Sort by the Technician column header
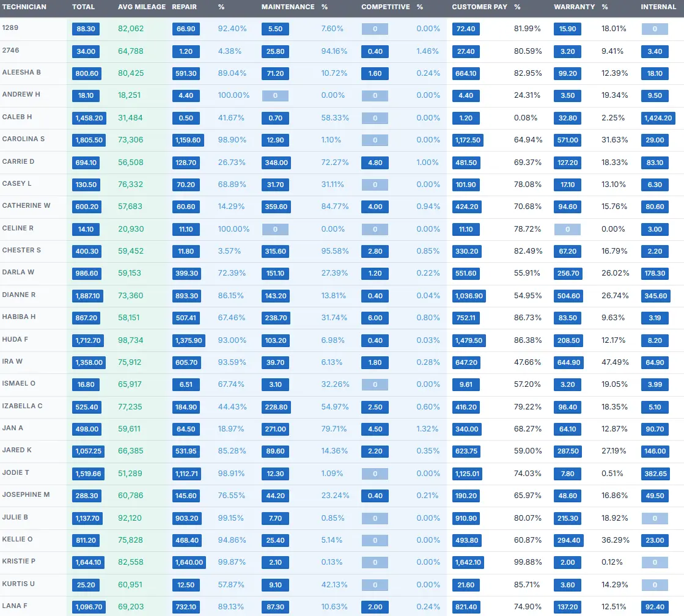The height and width of the screenshot is (616, 684). (x=24, y=7)
